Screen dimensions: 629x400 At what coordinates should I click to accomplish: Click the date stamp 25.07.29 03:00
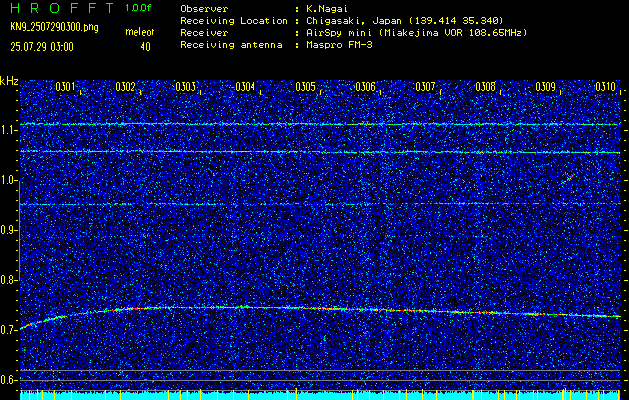point(42,47)
